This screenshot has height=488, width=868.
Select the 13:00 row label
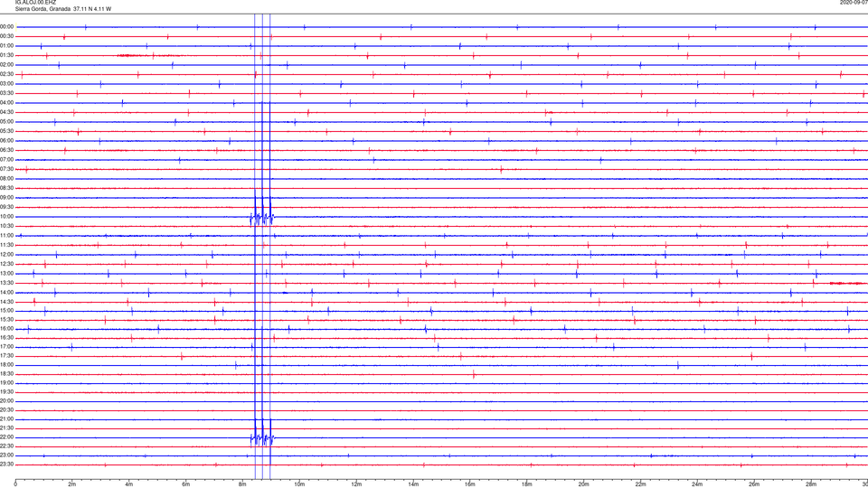point(7,273)
